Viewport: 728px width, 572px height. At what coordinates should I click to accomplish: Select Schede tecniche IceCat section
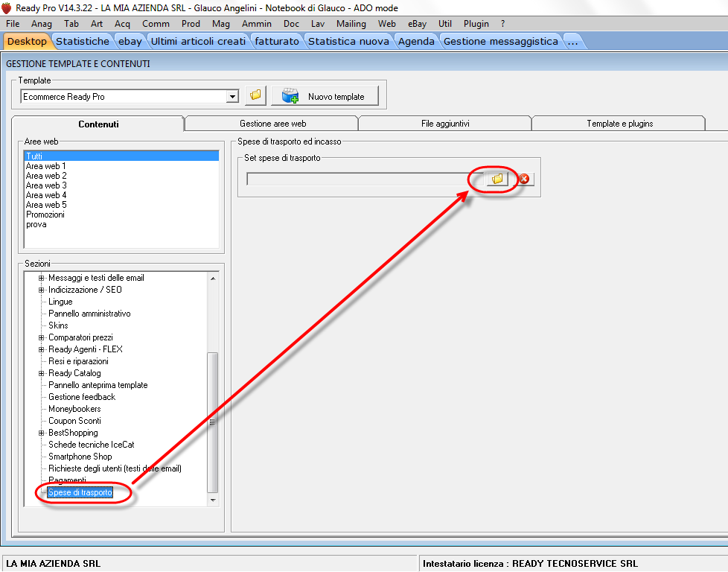pyautogui.click(x=91, y=445)
